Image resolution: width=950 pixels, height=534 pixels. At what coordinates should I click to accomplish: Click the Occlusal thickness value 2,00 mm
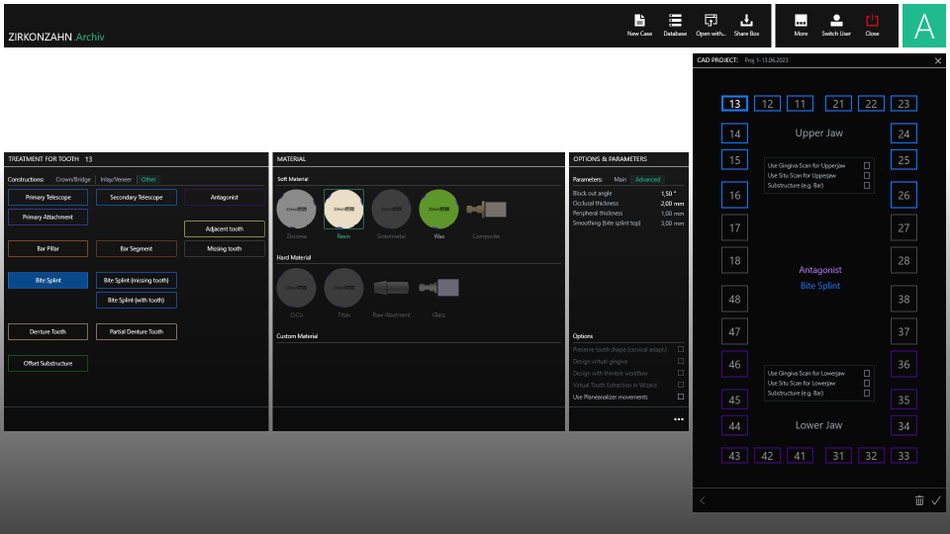click(x=672, y=204)
